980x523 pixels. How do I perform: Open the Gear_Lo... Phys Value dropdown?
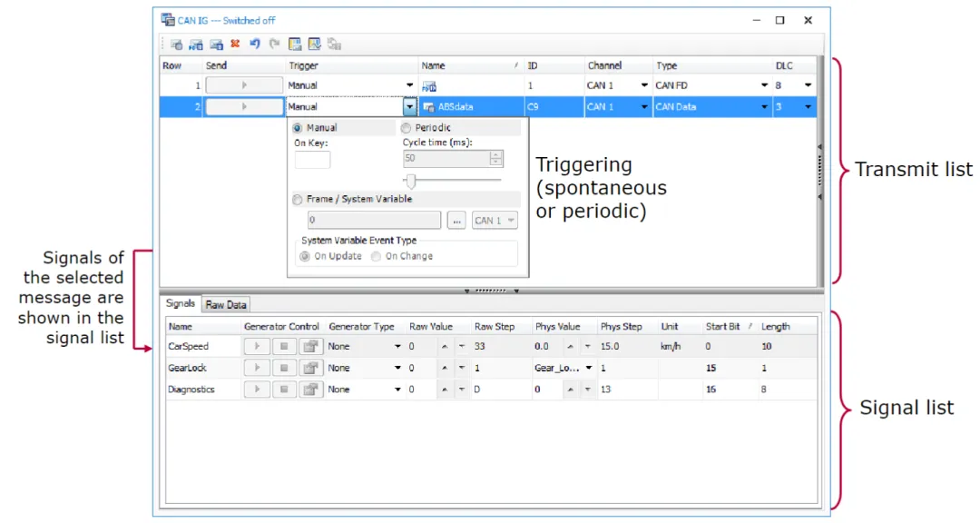point(588,368)
